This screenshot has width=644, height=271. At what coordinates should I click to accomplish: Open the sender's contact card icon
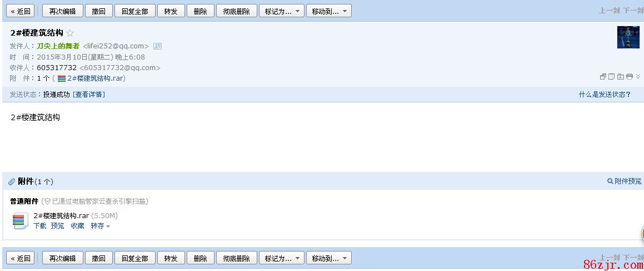click(157, 46)
